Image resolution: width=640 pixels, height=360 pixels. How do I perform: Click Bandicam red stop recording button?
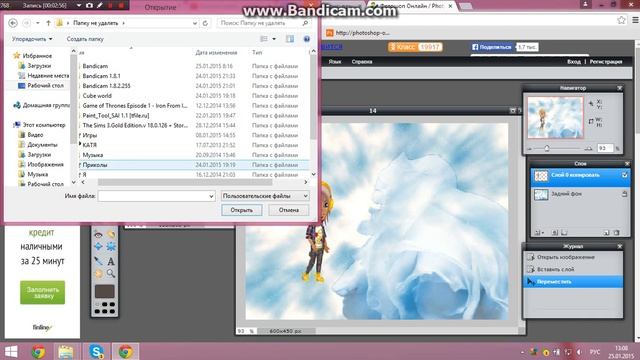(x=121, y=5)
